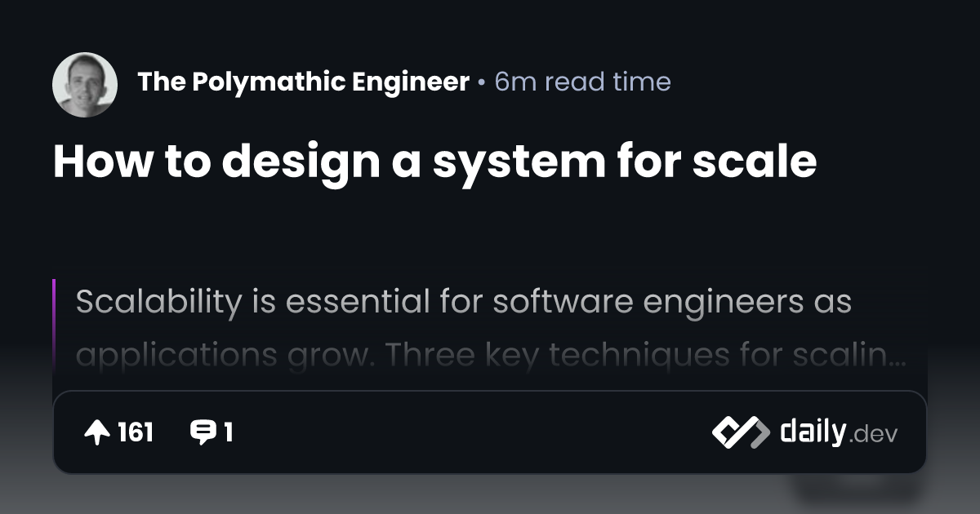Click the daily.dev wordmark text

click(x=839, y=432)
